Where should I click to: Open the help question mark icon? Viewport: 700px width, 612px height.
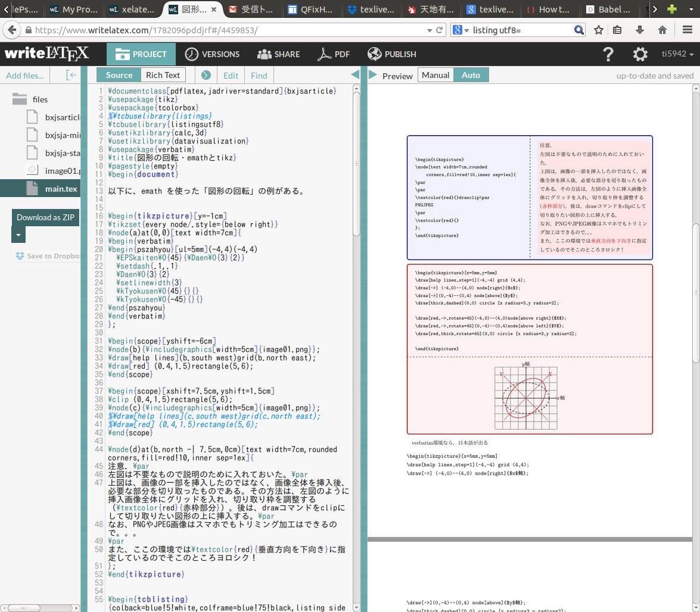pyautogui.click(x=608, y=54)
